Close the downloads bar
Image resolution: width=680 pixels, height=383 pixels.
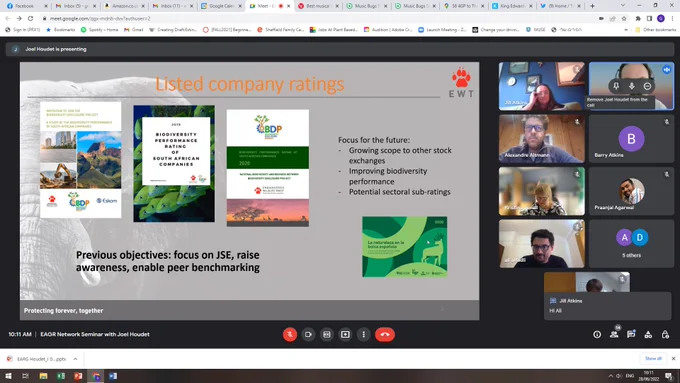(x=673, y=359)
